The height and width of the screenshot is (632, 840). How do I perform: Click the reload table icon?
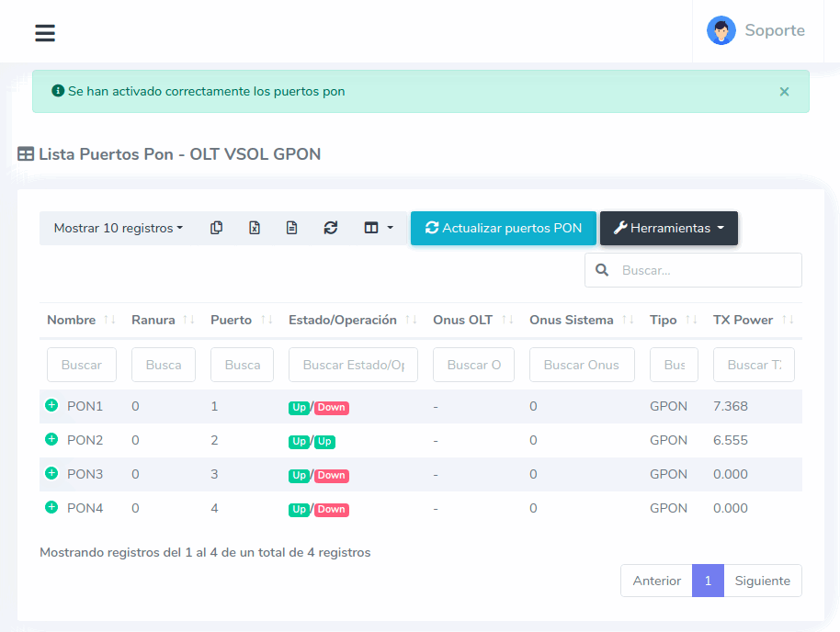click(x=331, y=228)
